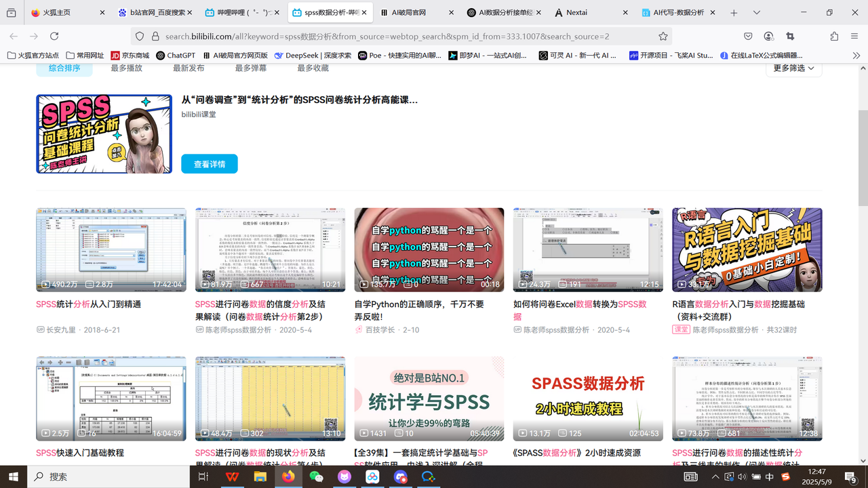Open the 自学python video thumbnail
This screenshot has width=868, height=488.
[429, 249]
